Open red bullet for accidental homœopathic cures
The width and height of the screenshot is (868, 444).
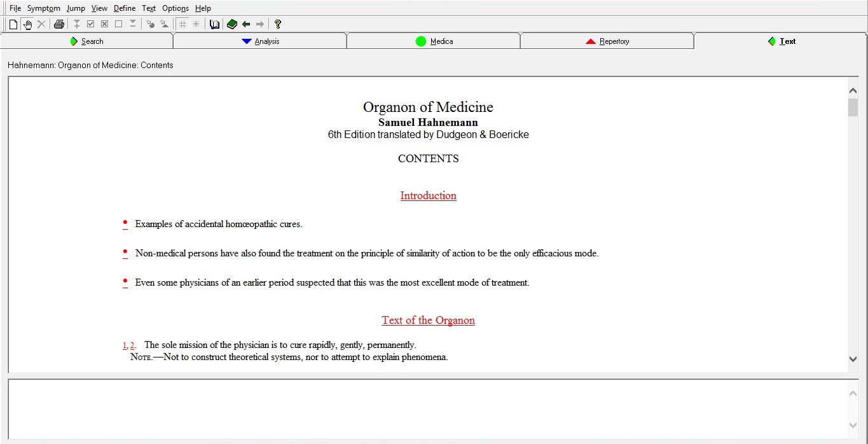(125, 223)
